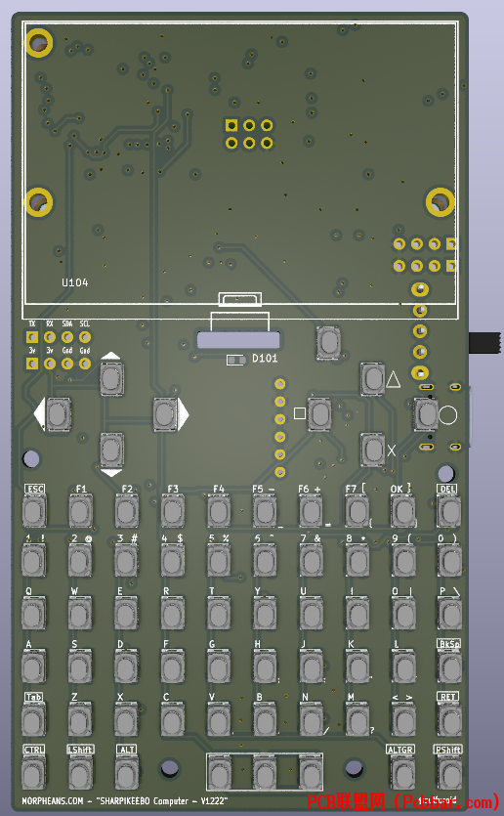Click the '1 !' key label
Viewport: 504px width, 816px height.
coord(35,538)
